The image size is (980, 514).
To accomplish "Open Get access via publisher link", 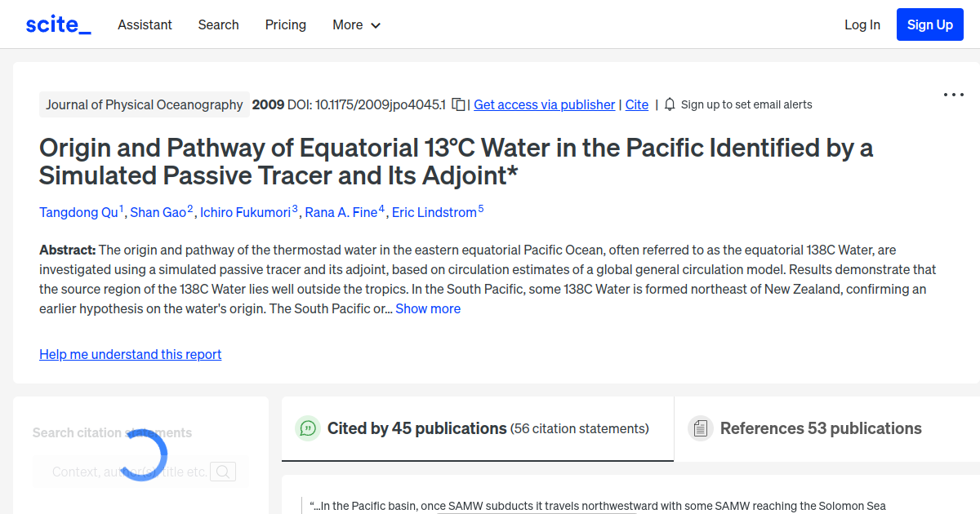I will click(544, 104).
